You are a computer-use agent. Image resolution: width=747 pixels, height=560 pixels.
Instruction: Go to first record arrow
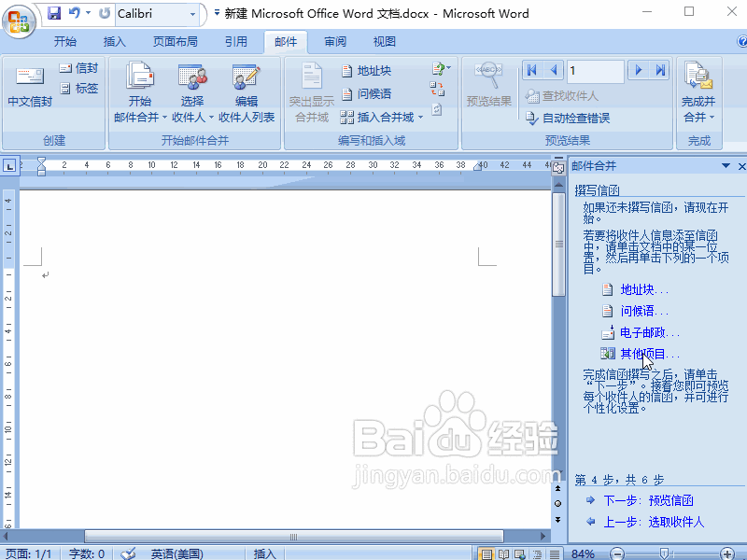pos(532,71)
